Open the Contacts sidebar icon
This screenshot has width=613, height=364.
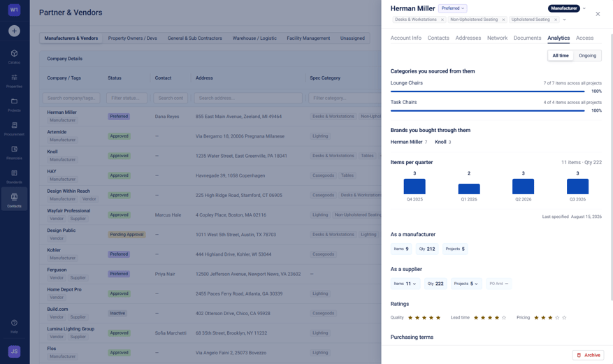(x=14, y=199)
